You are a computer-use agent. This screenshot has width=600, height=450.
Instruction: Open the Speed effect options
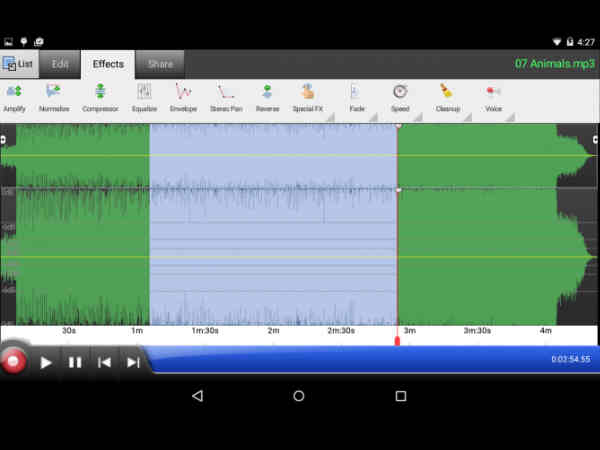coord(400,98)
